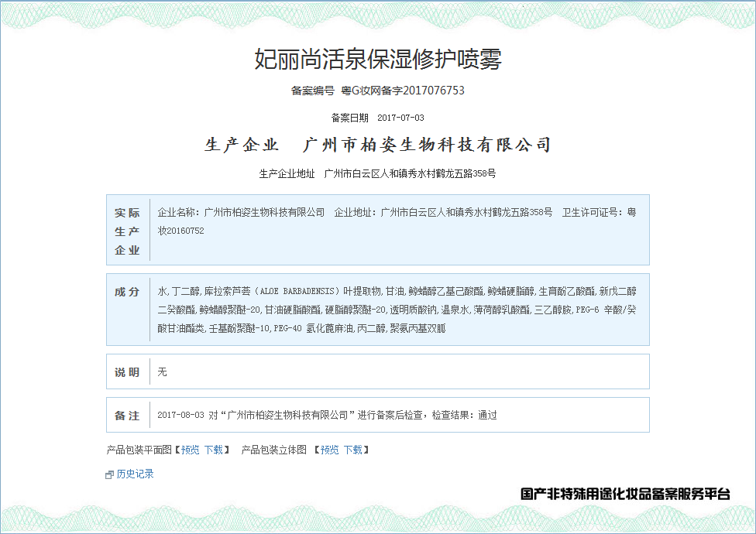Click the ingredient PEG-40
This screenshot has height=534, width=756.
288,328
